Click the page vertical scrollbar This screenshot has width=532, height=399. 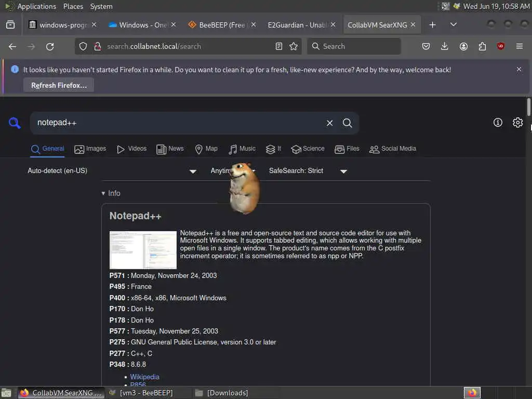click(528, 107)
